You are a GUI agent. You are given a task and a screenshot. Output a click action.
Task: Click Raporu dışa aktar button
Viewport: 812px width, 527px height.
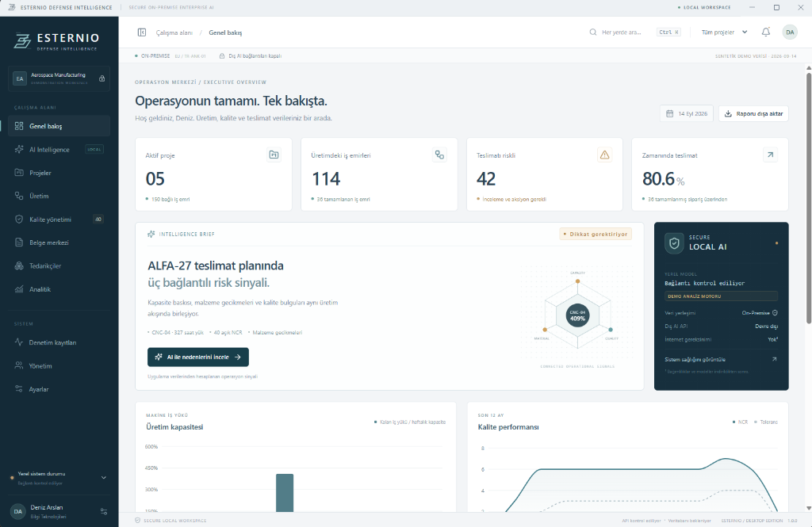click(753, 113)
